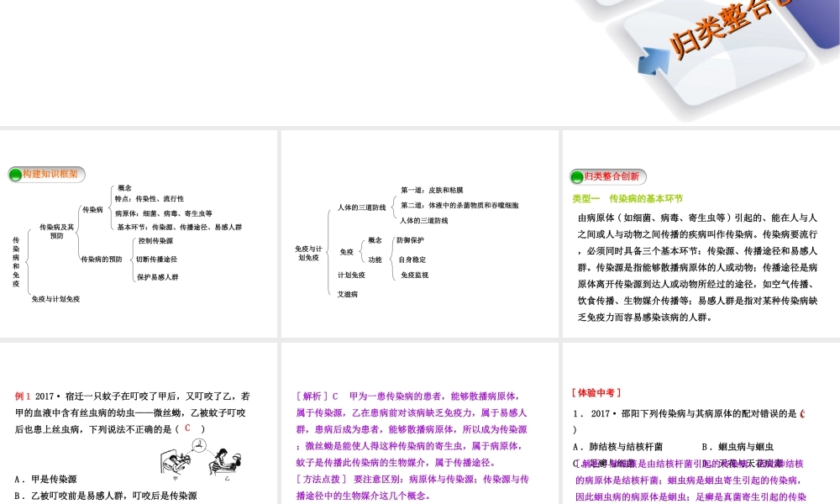Select the 控制传染源 leaf
The width and height of the screenshot is (840, 504).
point(155,241)
